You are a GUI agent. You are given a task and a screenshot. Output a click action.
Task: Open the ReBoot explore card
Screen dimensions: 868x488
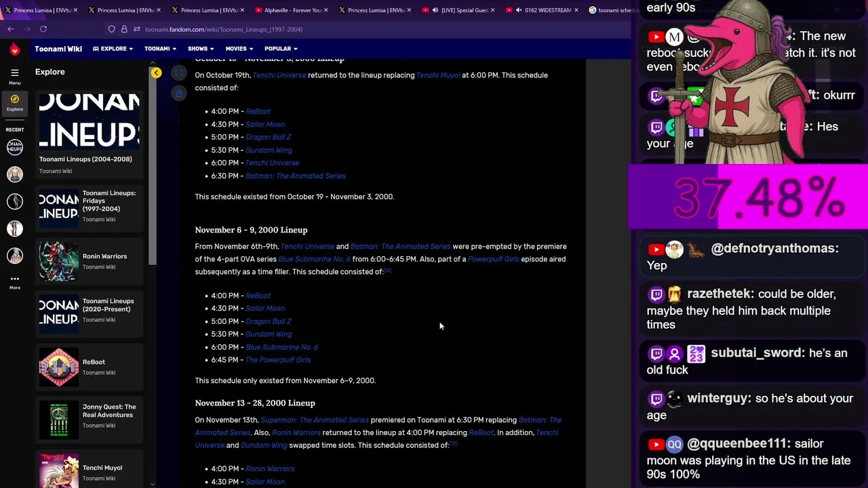tap(89, 367)
